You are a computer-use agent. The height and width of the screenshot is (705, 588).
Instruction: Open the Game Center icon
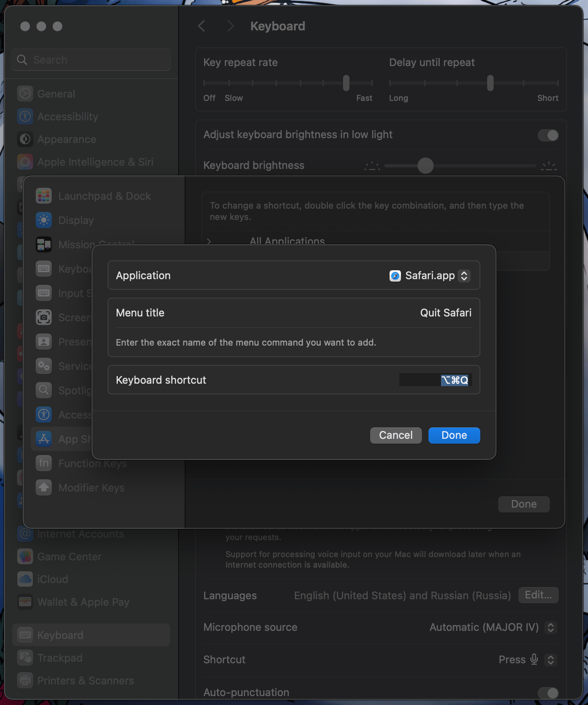click(25, 557)
